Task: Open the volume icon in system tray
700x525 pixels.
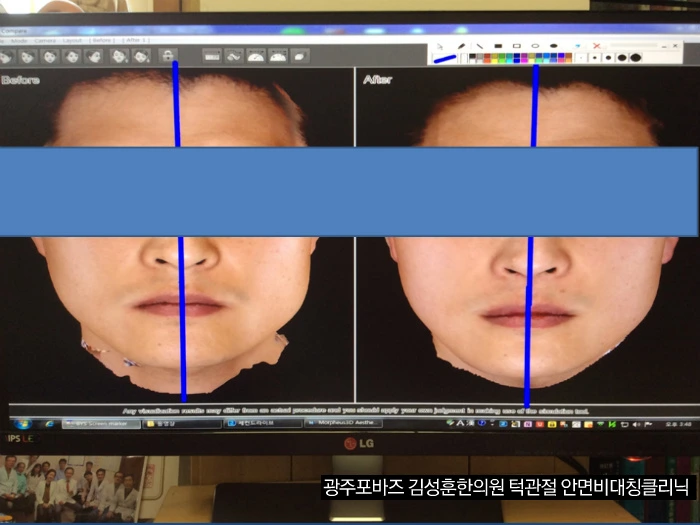Action: 636,424
